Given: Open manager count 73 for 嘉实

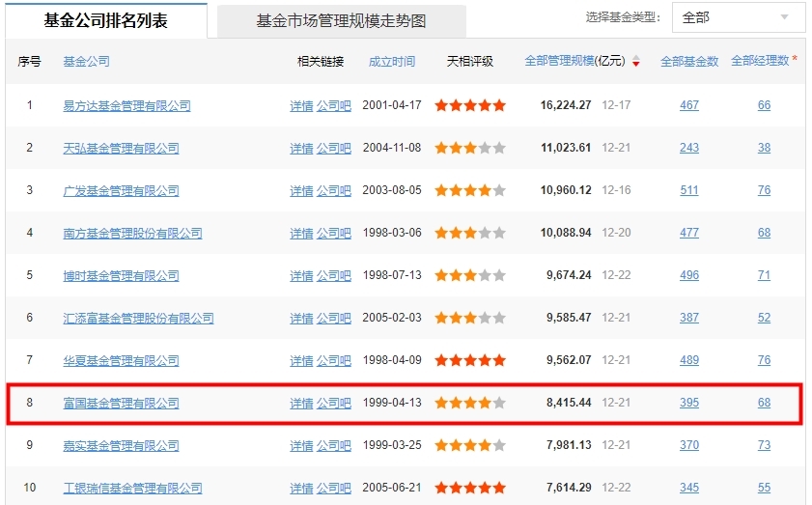Looking at the screenshot, I should pos(765,445).
